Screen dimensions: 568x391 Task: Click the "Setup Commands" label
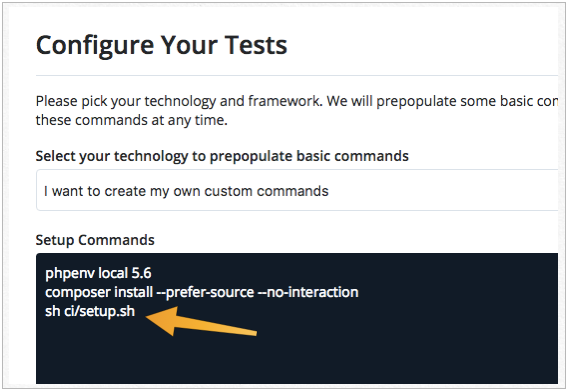coord(95,240)
